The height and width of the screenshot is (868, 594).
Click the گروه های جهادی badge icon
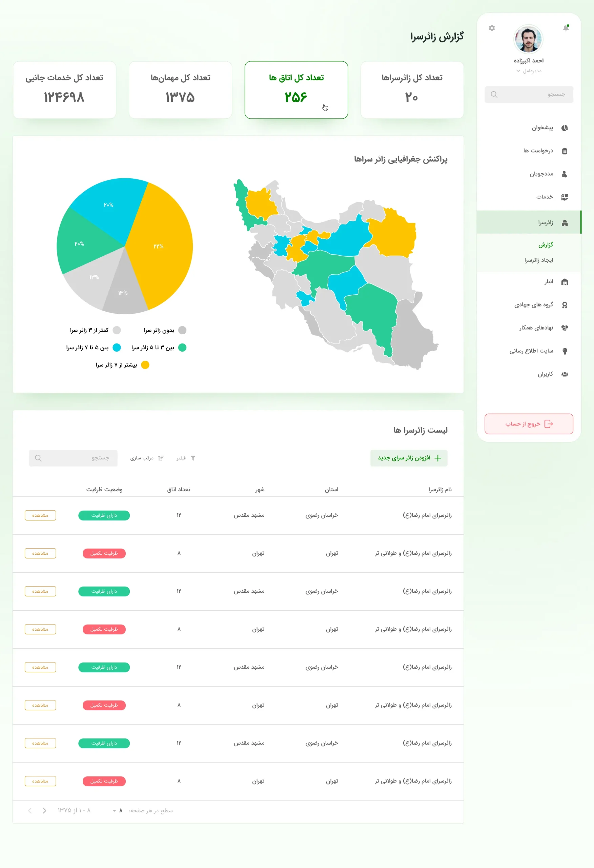coord(565,305)
